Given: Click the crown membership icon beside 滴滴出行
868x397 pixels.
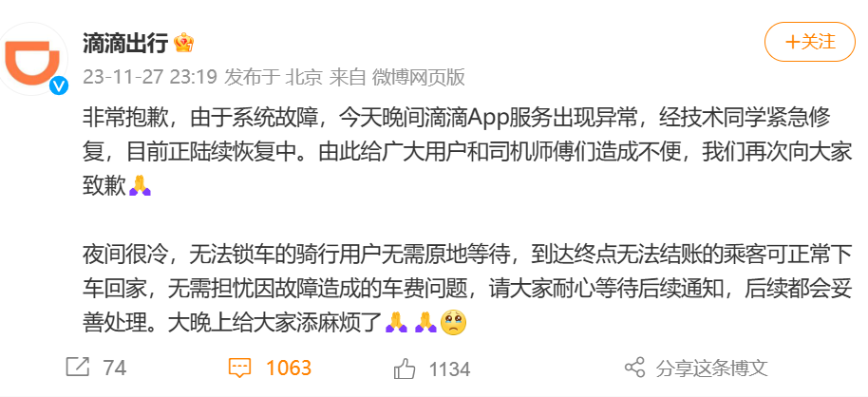Looking at the screenshot, I should [183, 43].
